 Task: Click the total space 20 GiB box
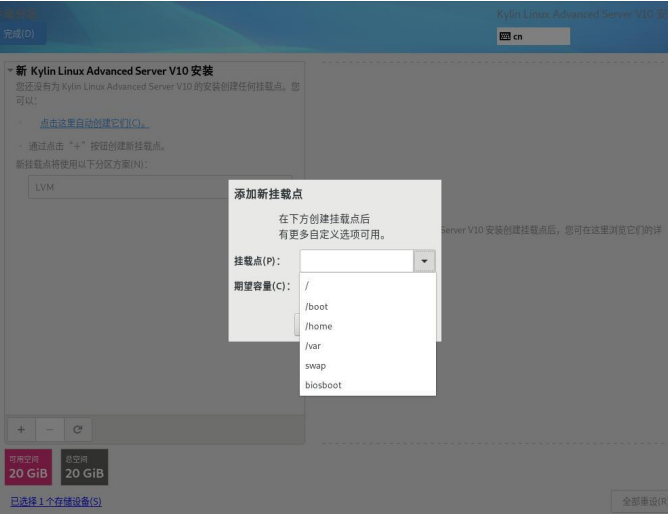[84, 467]
